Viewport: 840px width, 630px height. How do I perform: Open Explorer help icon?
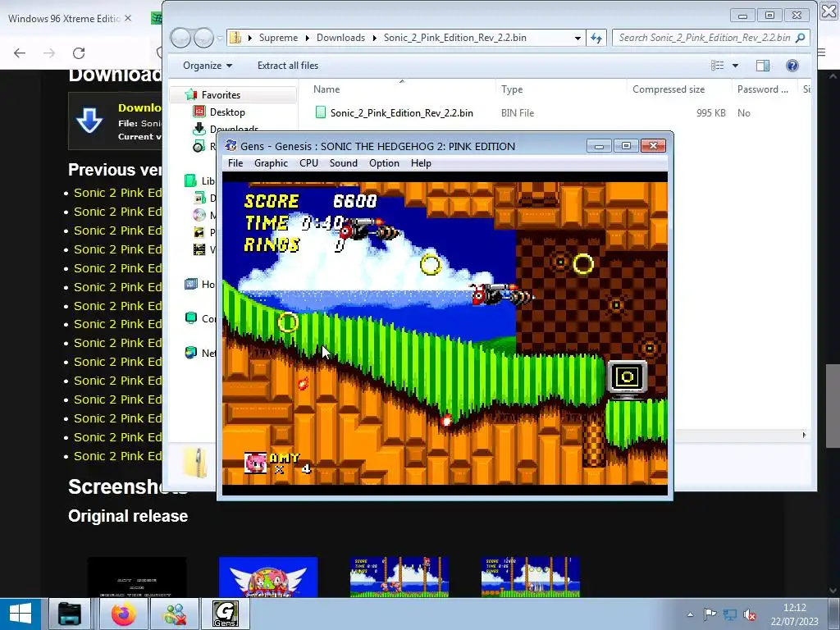792,66
